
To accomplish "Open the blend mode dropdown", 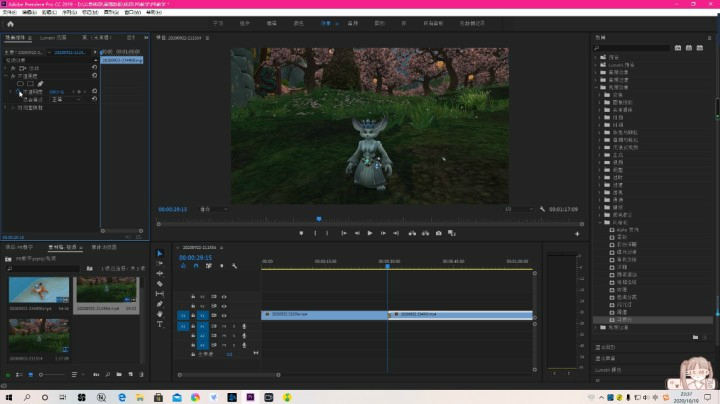I will pos(66,99).
